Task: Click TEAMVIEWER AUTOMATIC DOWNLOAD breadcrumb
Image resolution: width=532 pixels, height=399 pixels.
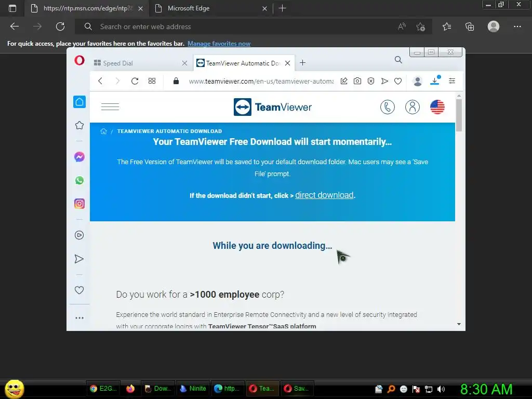Action: [x=170, y=131]
